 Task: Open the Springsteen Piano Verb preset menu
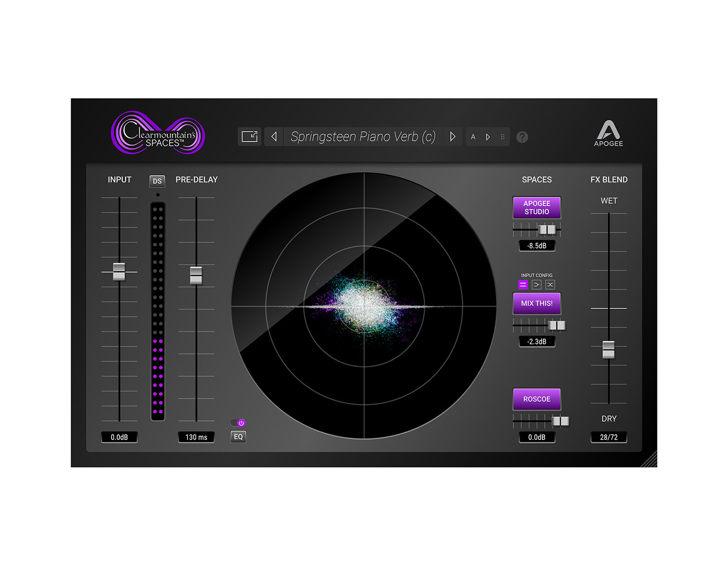point(363,137)
